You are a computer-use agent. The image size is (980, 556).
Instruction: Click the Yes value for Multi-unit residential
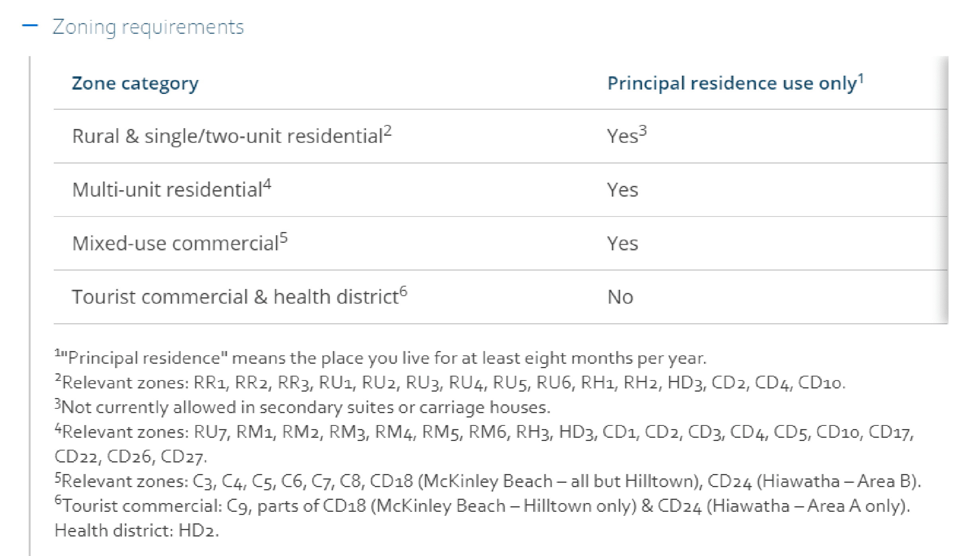[622, 190]
